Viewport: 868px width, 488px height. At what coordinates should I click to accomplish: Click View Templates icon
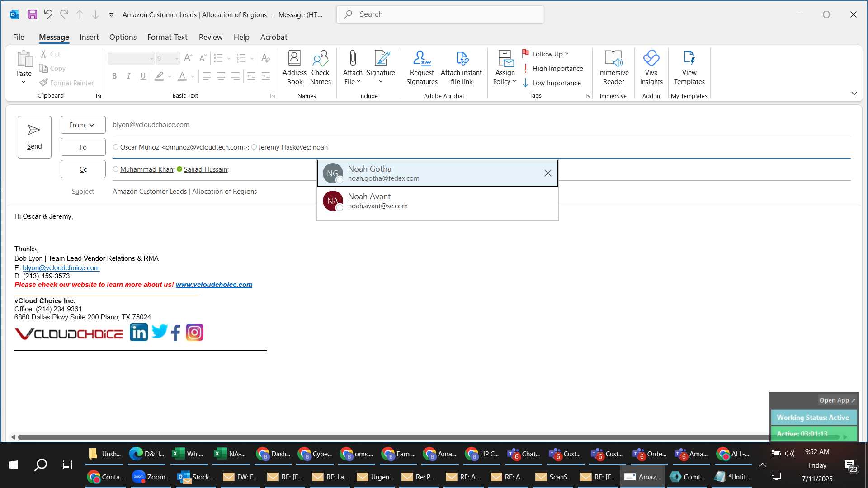click(689, 67)
